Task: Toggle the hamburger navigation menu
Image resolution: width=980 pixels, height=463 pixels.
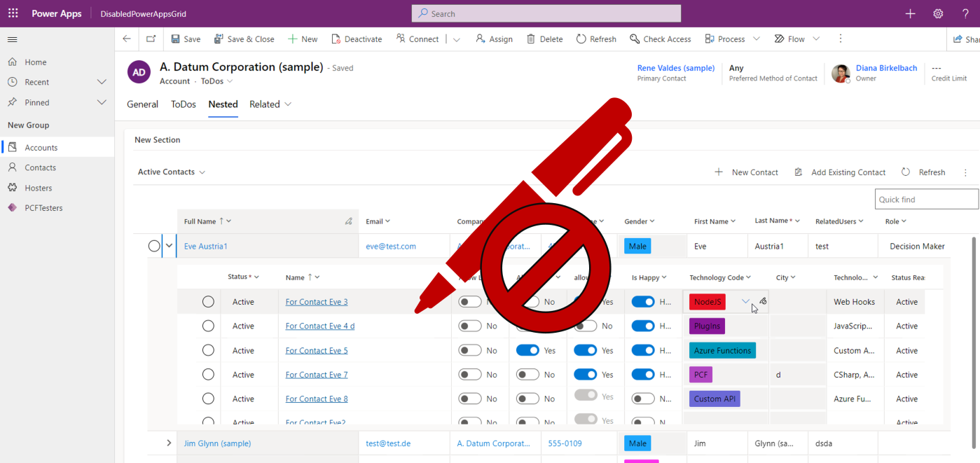Action: click(x=13, y=39)
